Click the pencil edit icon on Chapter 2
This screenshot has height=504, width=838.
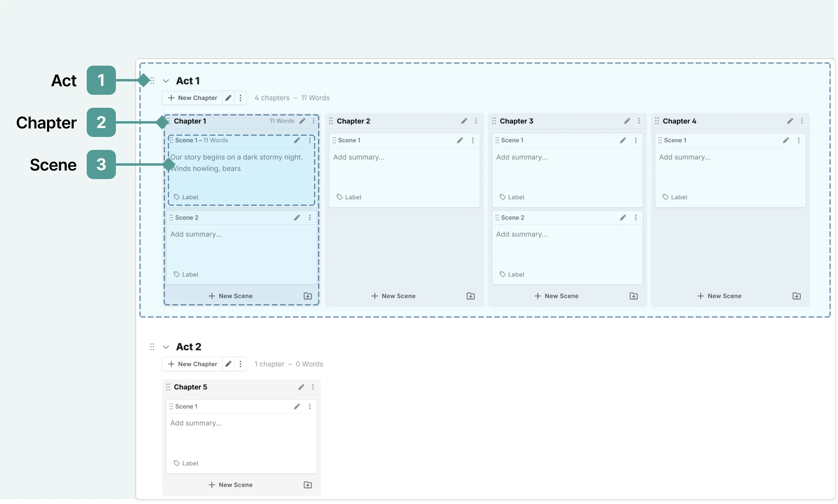[464, 121]
